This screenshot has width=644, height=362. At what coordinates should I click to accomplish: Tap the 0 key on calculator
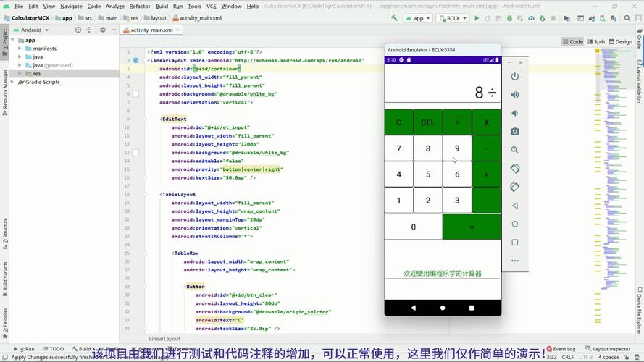pos(414,227)
